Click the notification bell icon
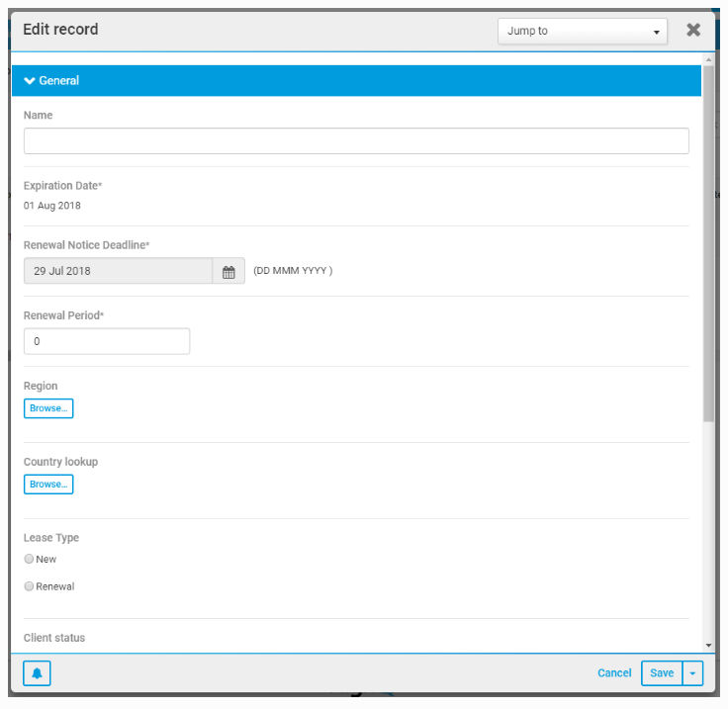Image resolution: width=728 pixels, height=709 pixels. point(37,672)
